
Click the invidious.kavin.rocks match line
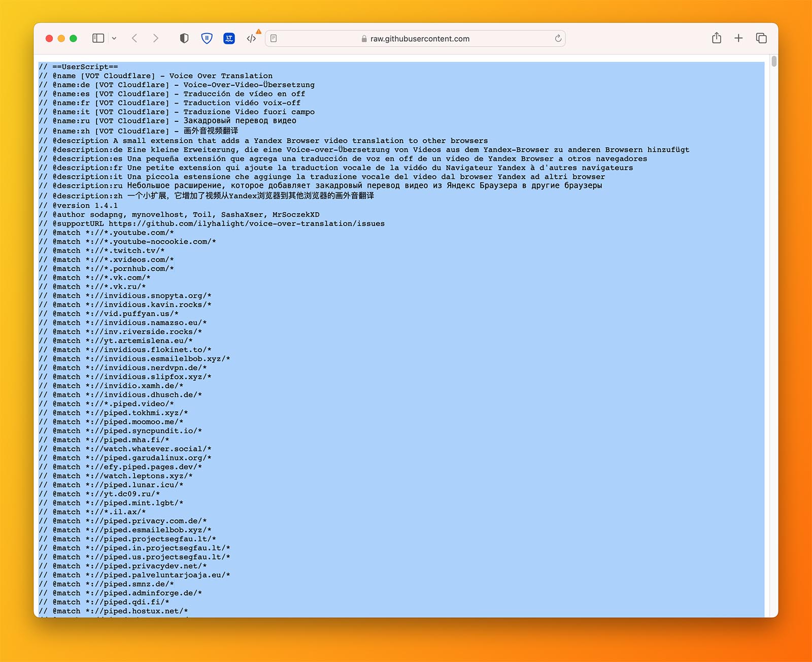[125, 305]
